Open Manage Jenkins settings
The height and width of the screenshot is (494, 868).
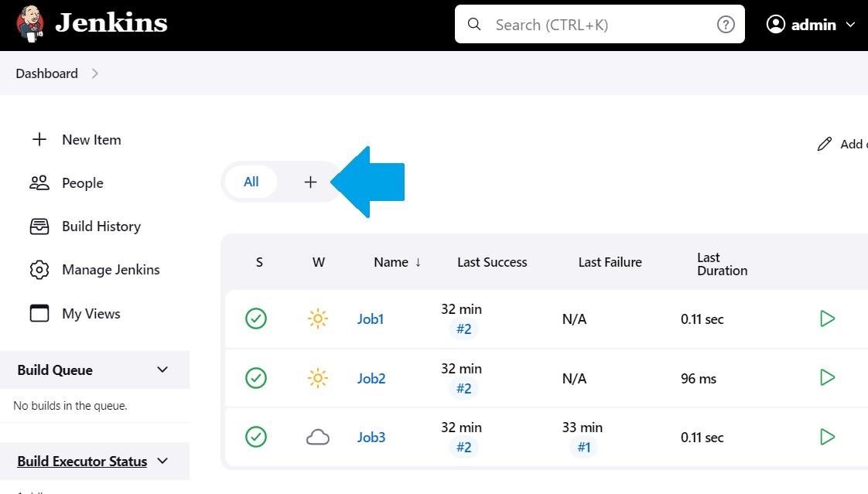tap(111, 269)
